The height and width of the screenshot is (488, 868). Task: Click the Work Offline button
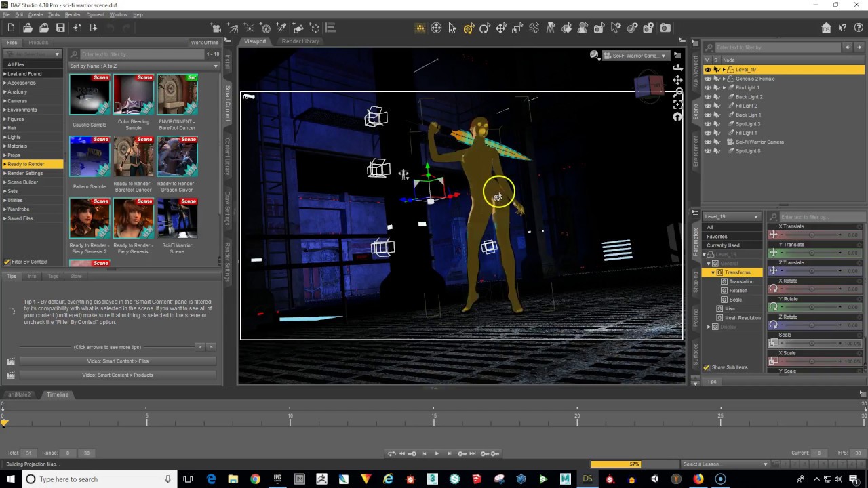coord(205,43)
